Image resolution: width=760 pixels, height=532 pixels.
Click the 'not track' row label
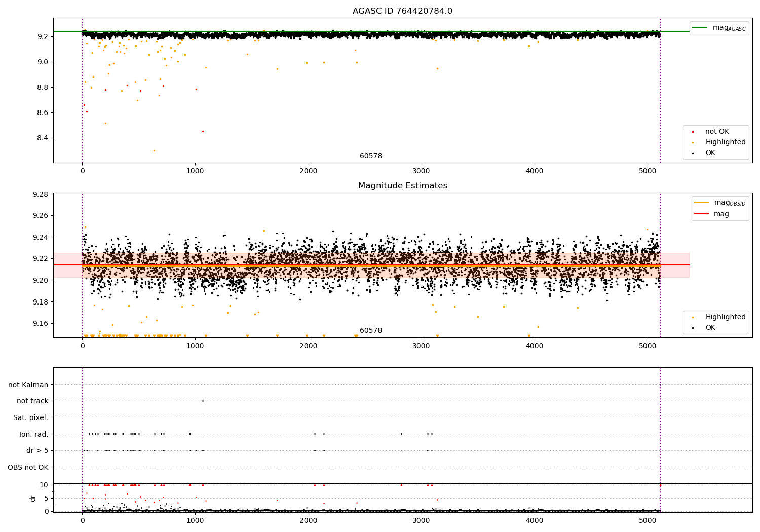click(x=32, y=401)
